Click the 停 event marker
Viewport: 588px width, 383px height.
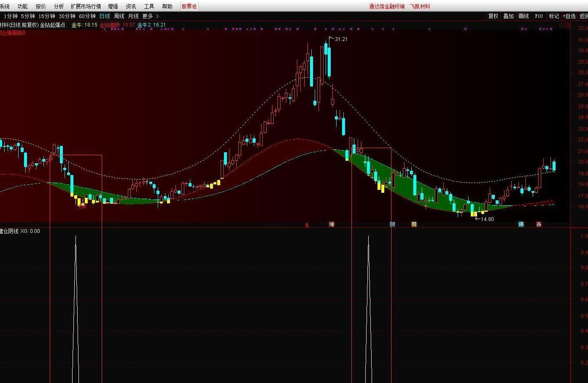[521, 224]
